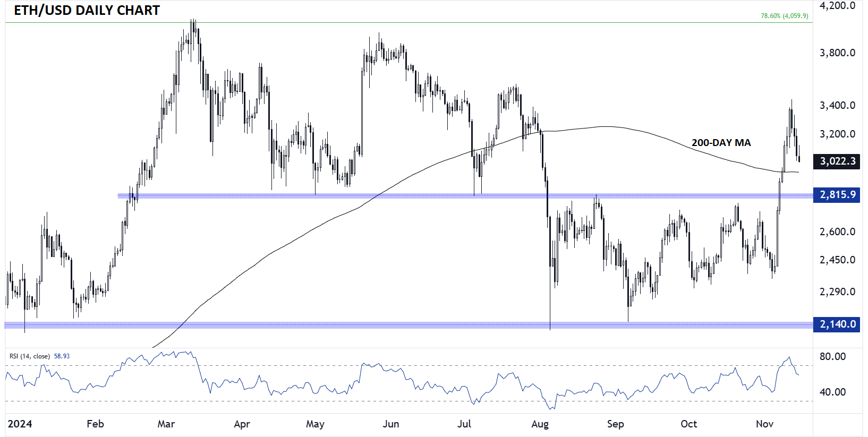Viewport: 868px width, 437px height.
Task: Click the ETH/USD DAILY CHART title
Action: (x=87, y=11)
